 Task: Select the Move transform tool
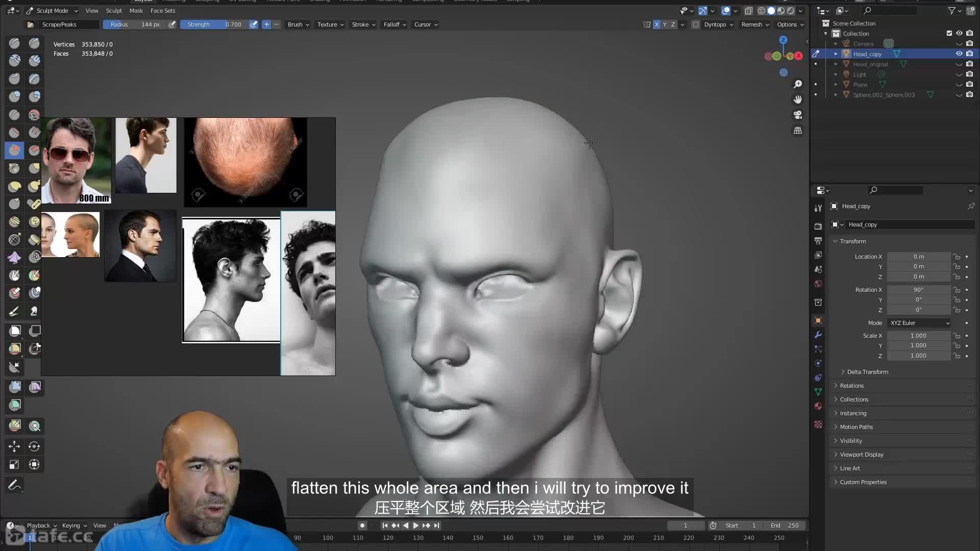(14, 447)
